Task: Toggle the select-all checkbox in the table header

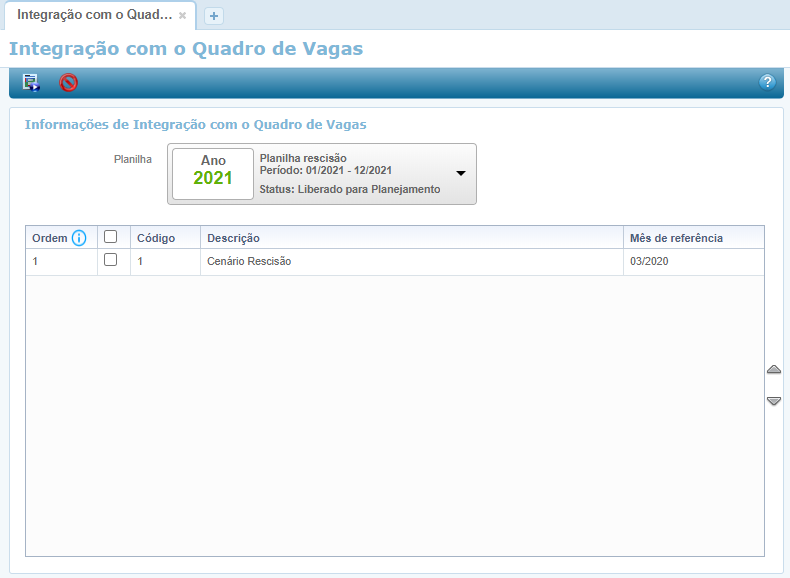Action: pos(111,237)
